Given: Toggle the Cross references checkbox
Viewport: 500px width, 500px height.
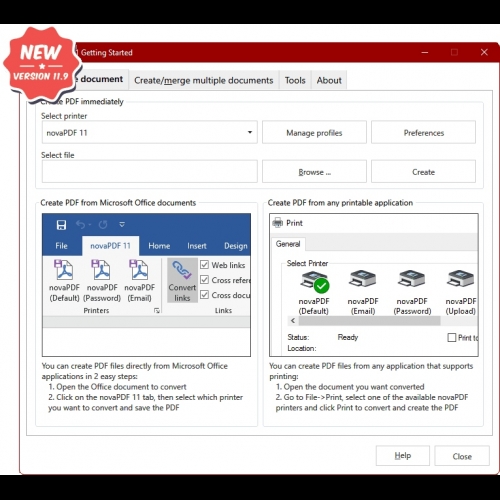Looking at the screenshot, I should click(204, 280).
